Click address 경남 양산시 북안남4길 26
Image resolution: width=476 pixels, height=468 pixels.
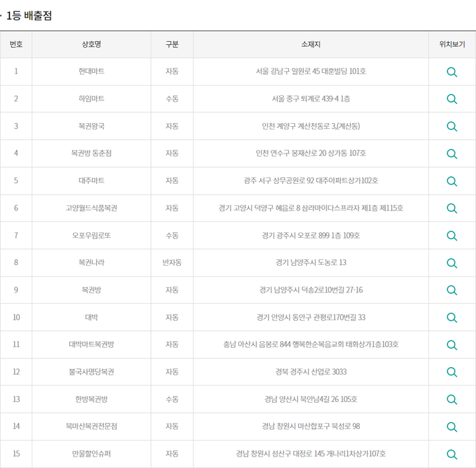tap(301, 399)
